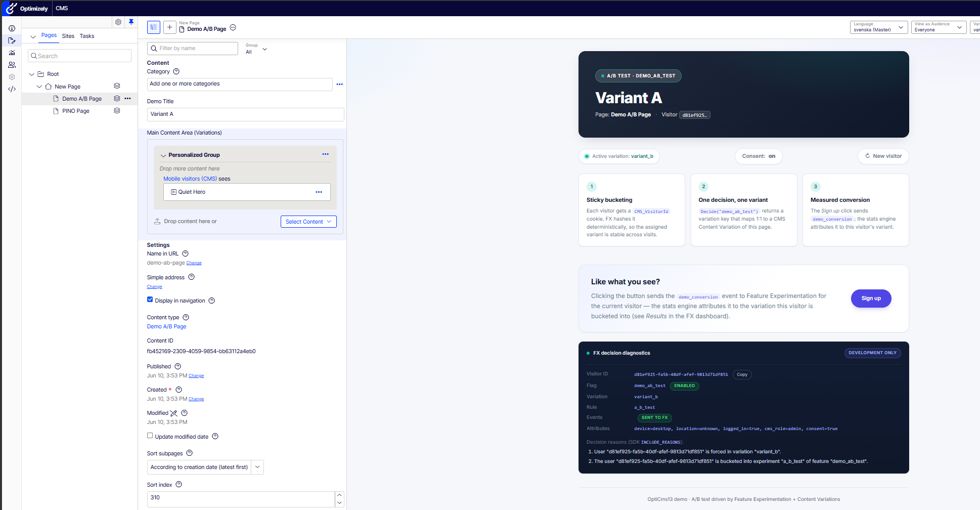
Task: Open the Select Content dropdown
Action: pyautogui.click(x=308, y=222)
